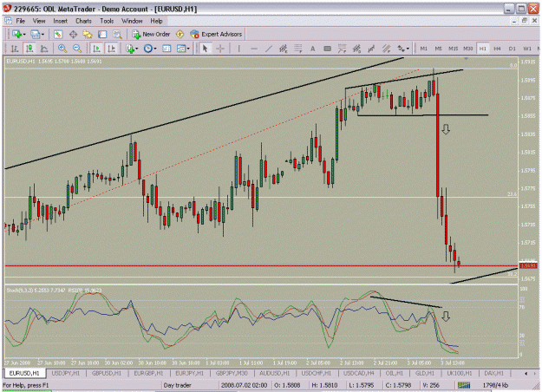Toggle the Chart Shift button
This screenshot has width=542, height=392.
(111, 49)
